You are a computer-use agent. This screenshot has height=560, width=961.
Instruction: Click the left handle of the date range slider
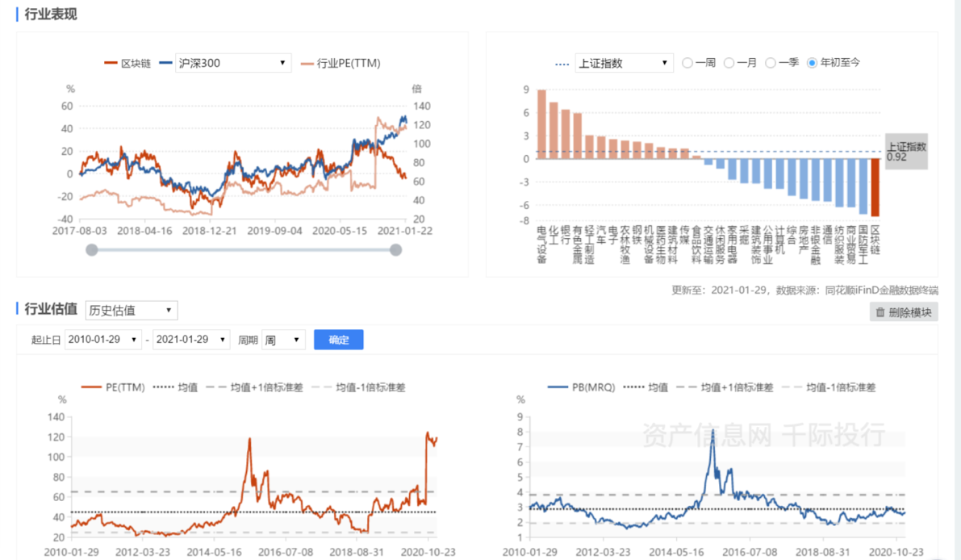tap(92, 250)
